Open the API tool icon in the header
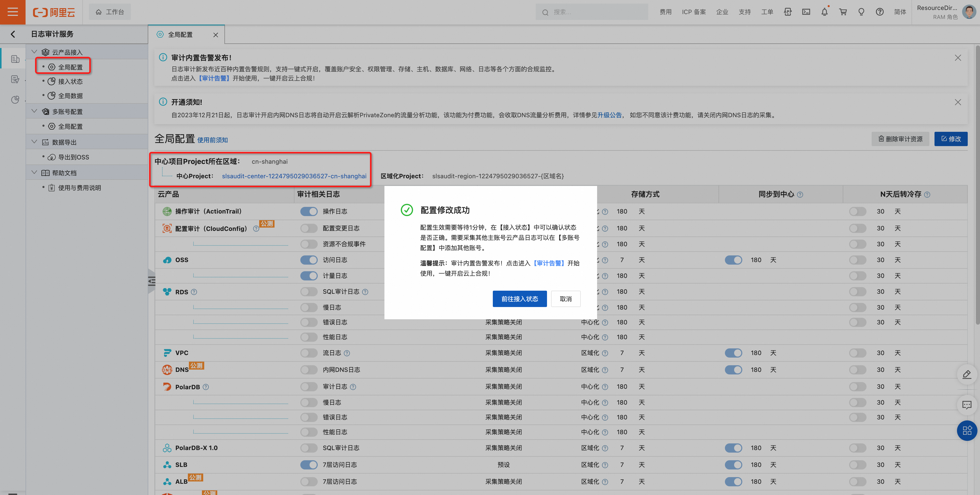Image resolution: width=980 pixels, height=495 pixels. 788,12
